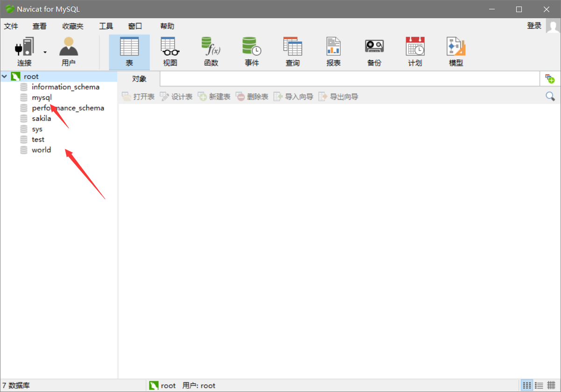Click the 删除表 button

252,97
